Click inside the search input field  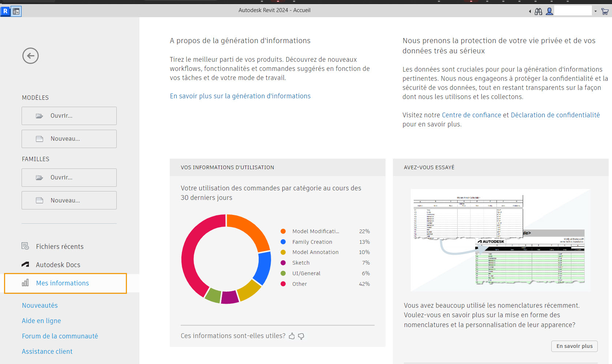click(x=573, y=10)
